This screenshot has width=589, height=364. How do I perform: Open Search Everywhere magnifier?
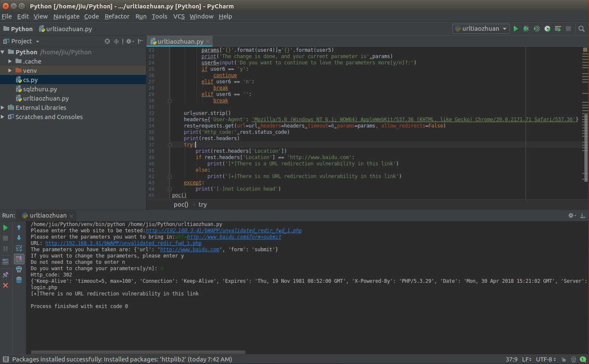(581, 29)
